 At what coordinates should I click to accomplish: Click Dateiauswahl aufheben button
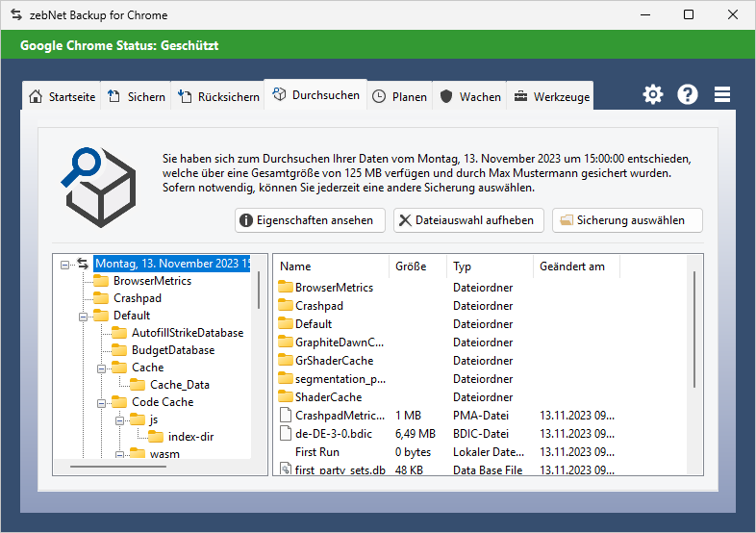[x=468, y=220]
